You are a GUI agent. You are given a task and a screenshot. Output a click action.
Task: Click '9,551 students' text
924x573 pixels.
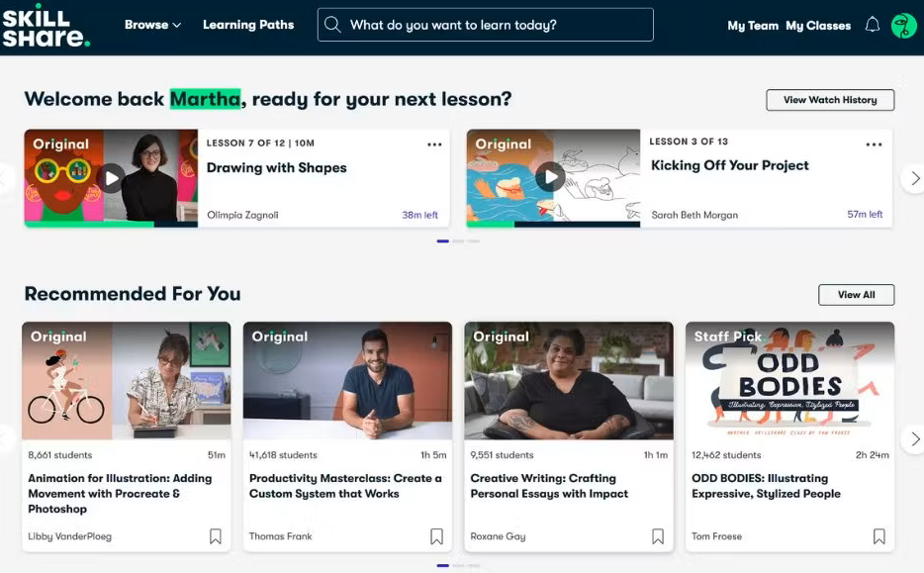click(x=503, y=455)
